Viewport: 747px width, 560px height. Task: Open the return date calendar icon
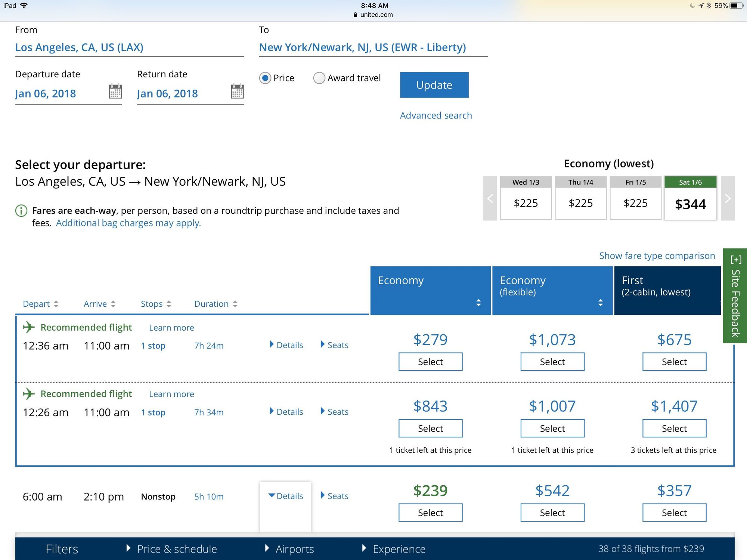point(237,91)
